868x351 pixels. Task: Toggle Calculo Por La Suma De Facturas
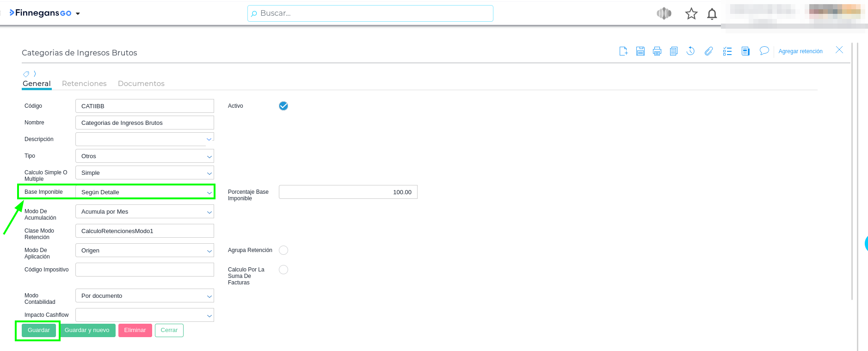click(x=283, y=270)
